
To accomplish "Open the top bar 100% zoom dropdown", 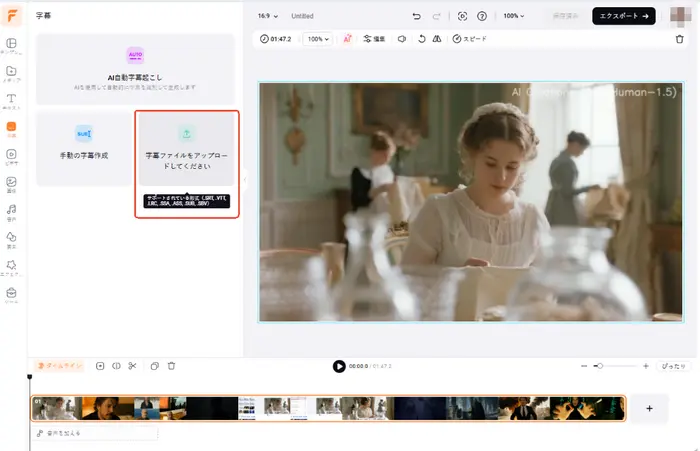I will pyautogui.click(x=514, y=16).
